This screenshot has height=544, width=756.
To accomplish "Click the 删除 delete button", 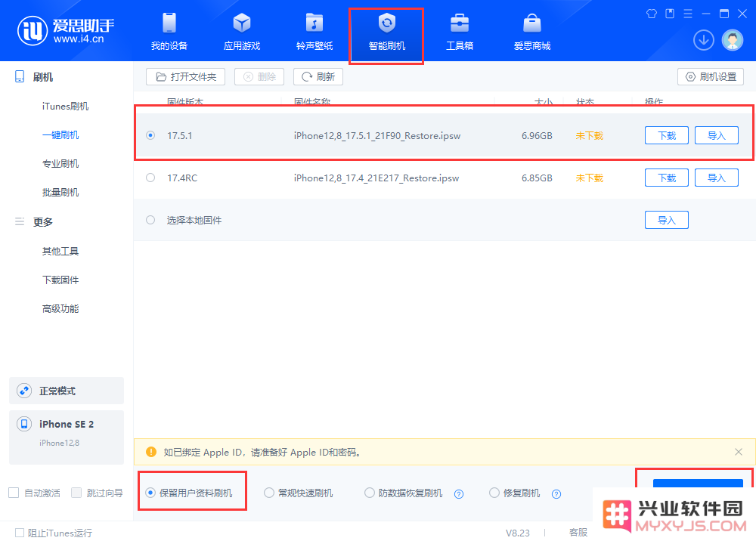I will tap(259, 76).
